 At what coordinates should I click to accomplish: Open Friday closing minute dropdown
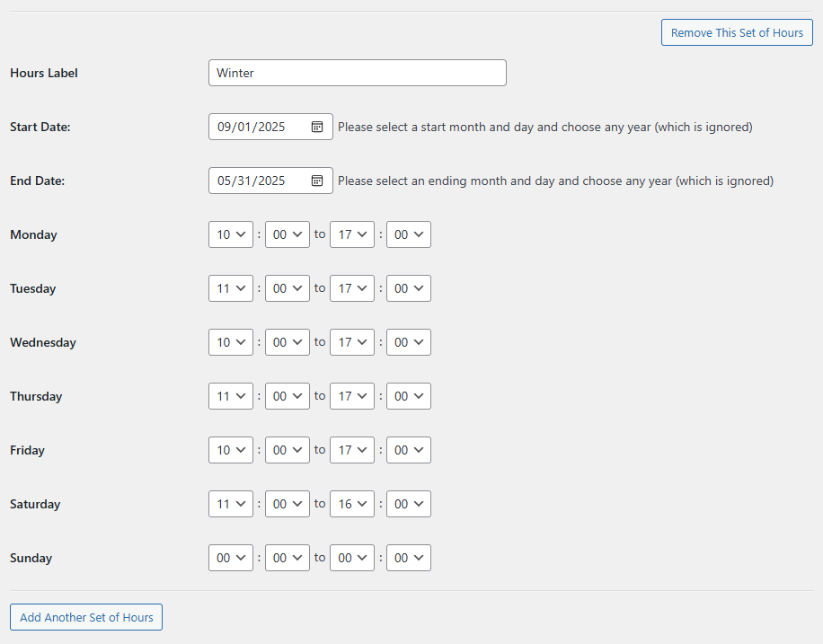click(409, 450)
